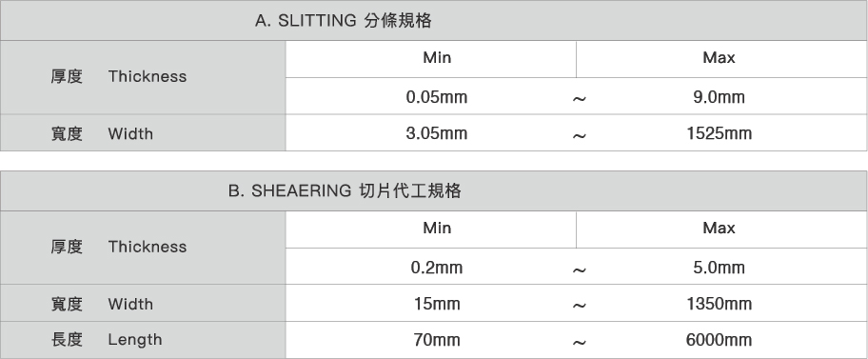
Task: Select the shearing Thickness row label
Action: coord(119,247)
